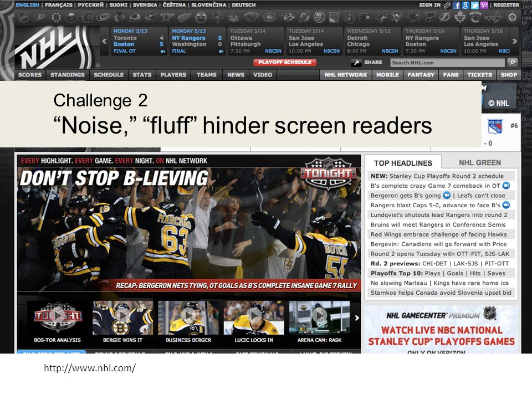Screen dimensions: 532x399
Task: Open the Teams menu
Action: [x=206, y=75]
